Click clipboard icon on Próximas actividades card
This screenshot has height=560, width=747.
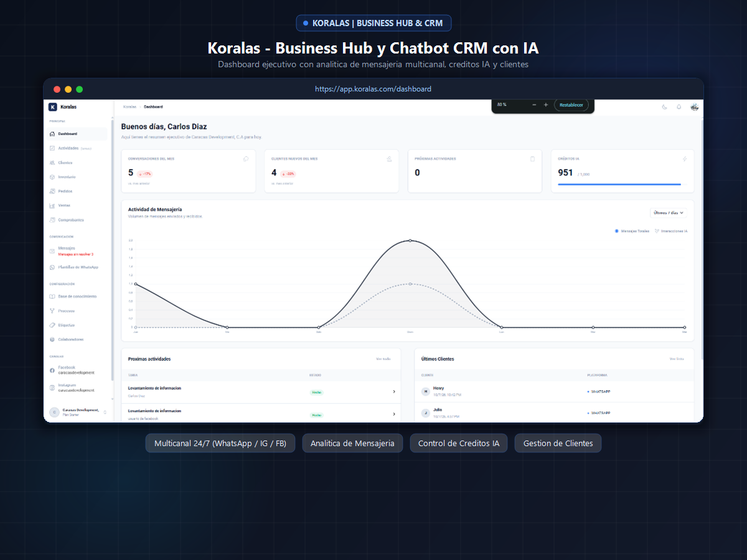tap(532, 159)
